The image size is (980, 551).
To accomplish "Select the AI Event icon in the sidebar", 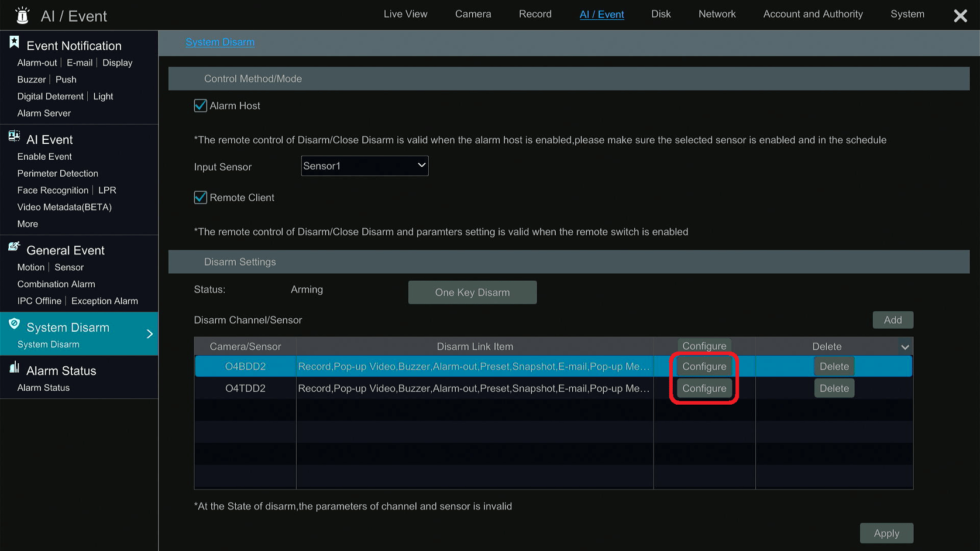I will 14,136.
